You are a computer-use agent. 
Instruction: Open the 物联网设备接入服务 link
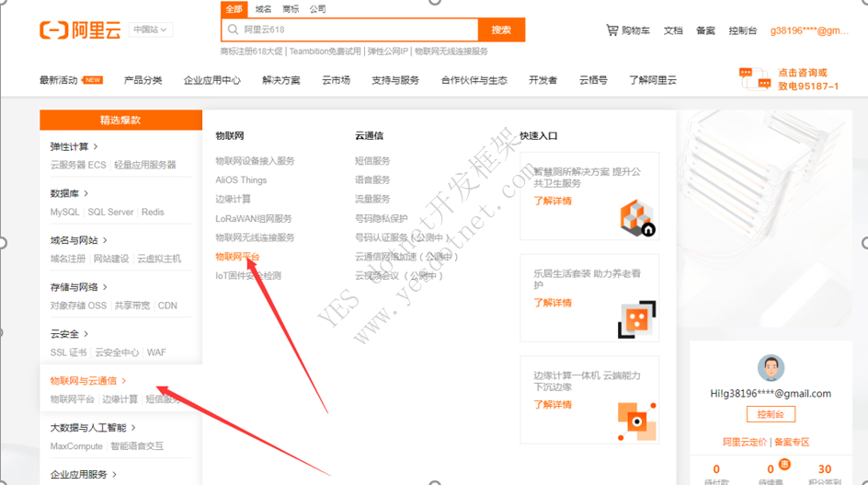[x=256, y=161]
